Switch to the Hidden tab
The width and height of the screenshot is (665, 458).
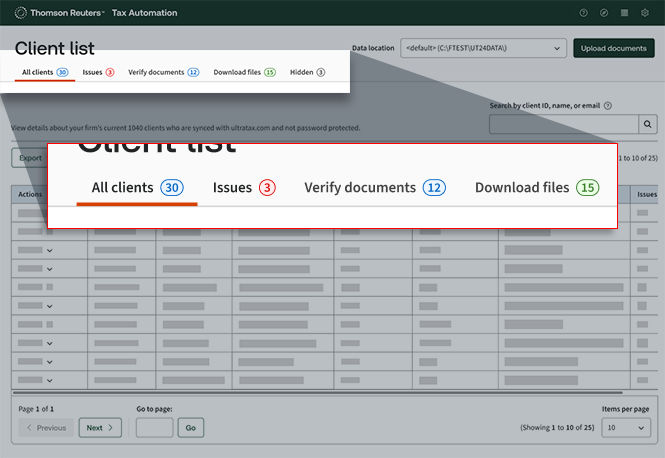tap(307, 72)
